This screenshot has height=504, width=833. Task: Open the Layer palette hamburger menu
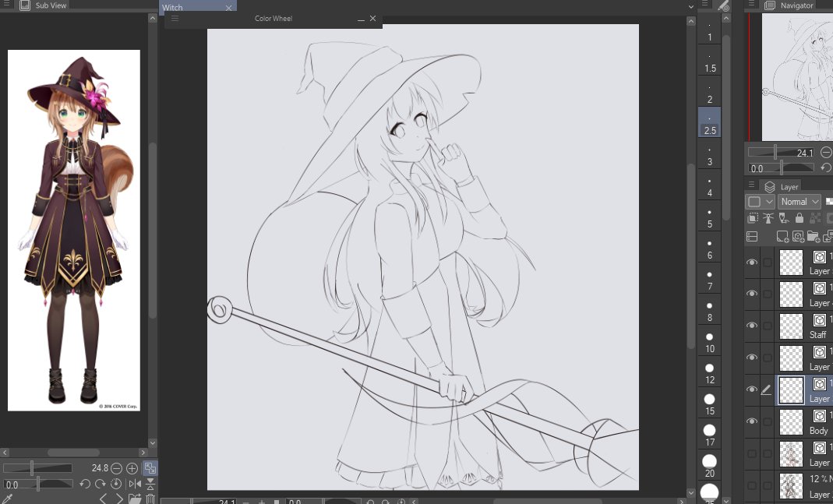pos(751,185)
